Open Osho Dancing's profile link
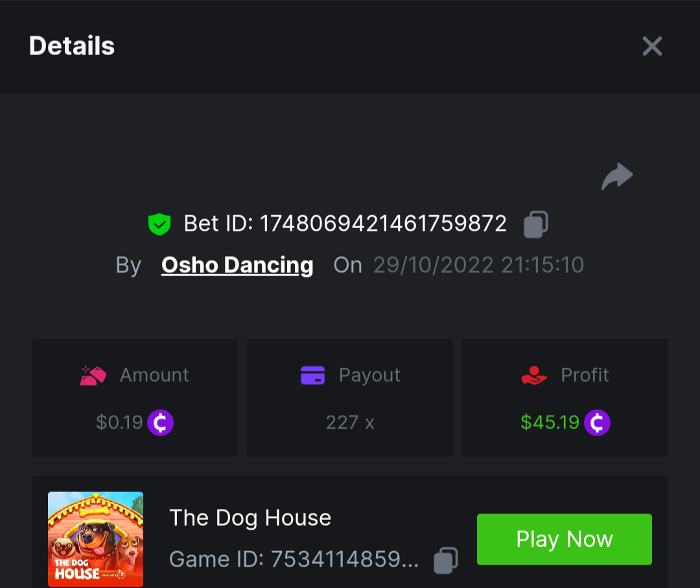 tap(237, 265)
